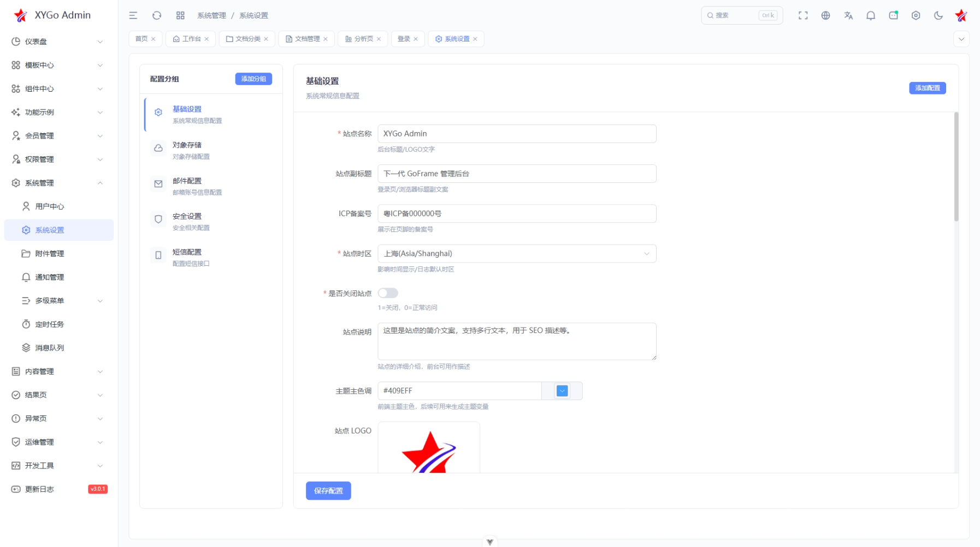Click the ICP备案号 input field
Viewport: 980px width, 547px height.
(517, 213)
